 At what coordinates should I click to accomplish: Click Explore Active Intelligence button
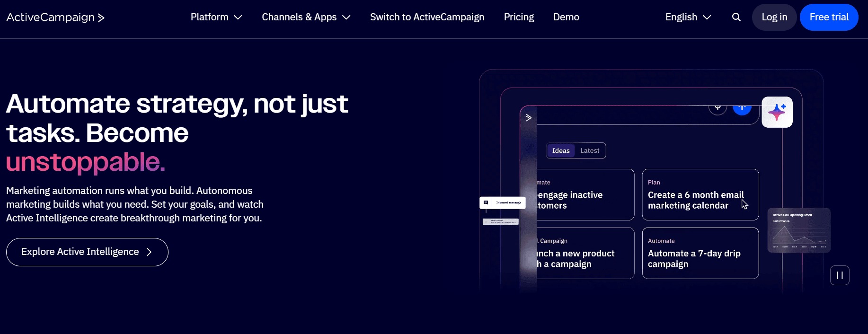[87, 252]
